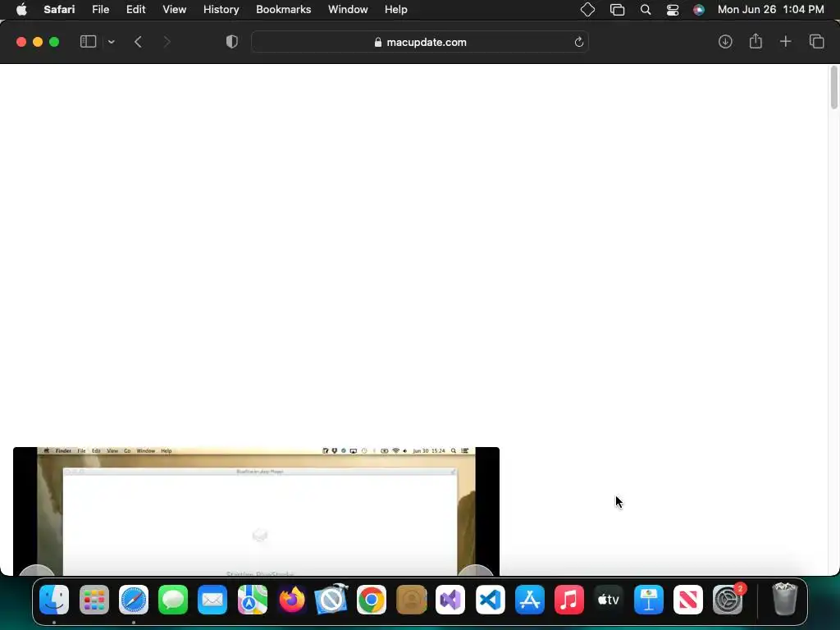
Task: Open the hammer-icon app in Dock
Action: pyautogui.click(x=331, y=599)
